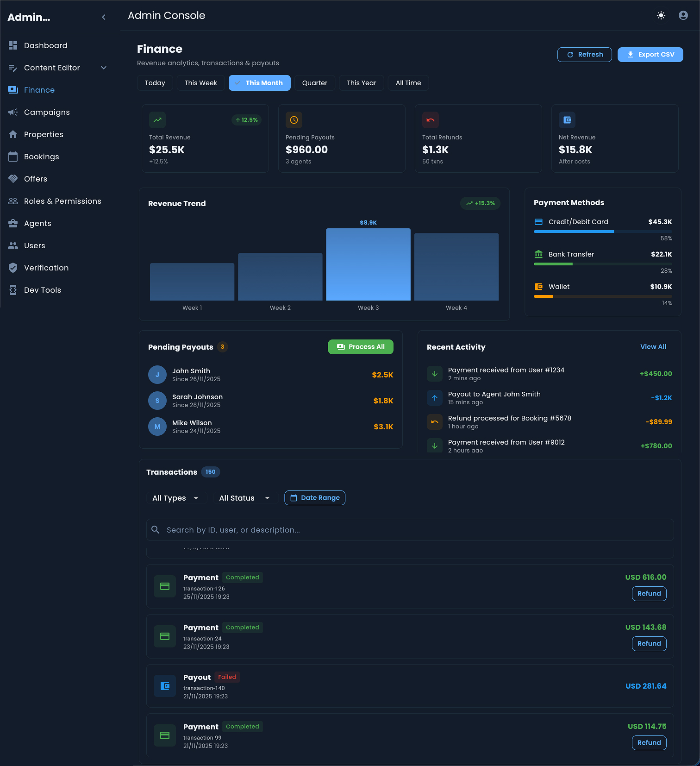
Task: Select Sarah Johnson pending payout row
Action: [271, 401]
